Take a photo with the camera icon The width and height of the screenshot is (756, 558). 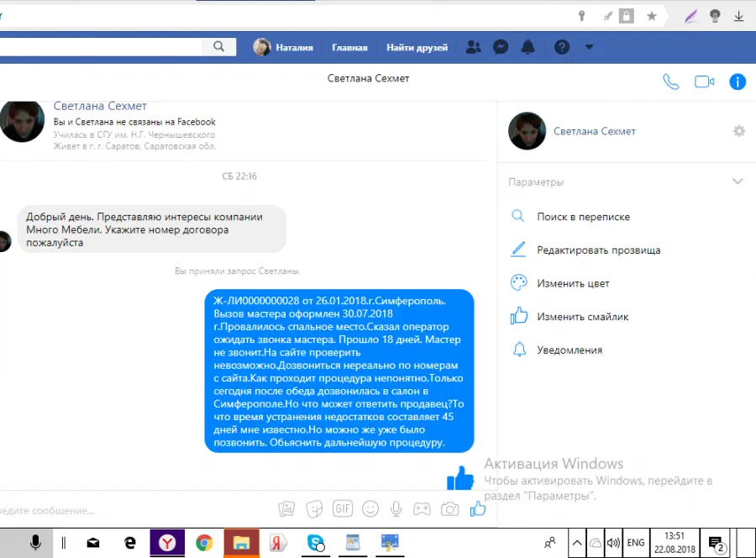pyautogui.click(x=449, y=508)
